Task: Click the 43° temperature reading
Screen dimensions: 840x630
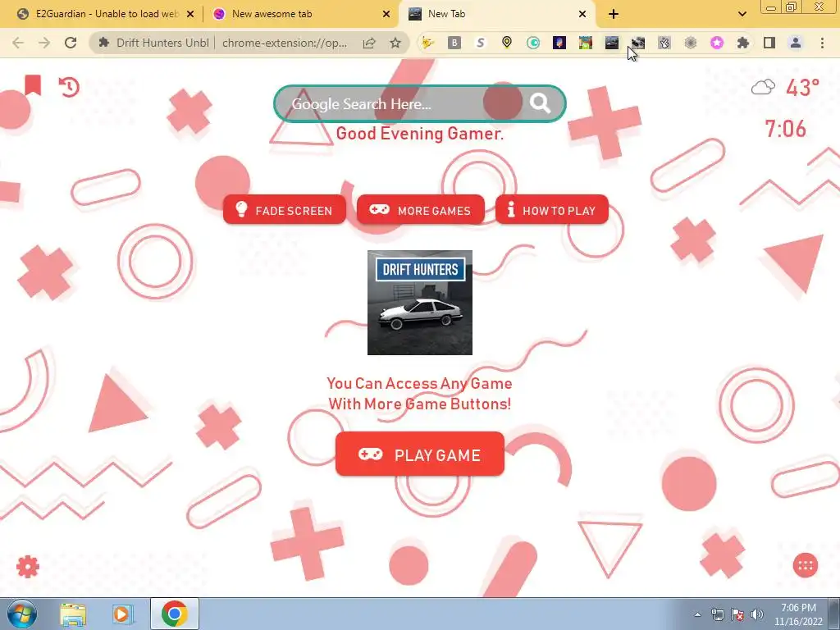Action: click(x=802, y=87)
